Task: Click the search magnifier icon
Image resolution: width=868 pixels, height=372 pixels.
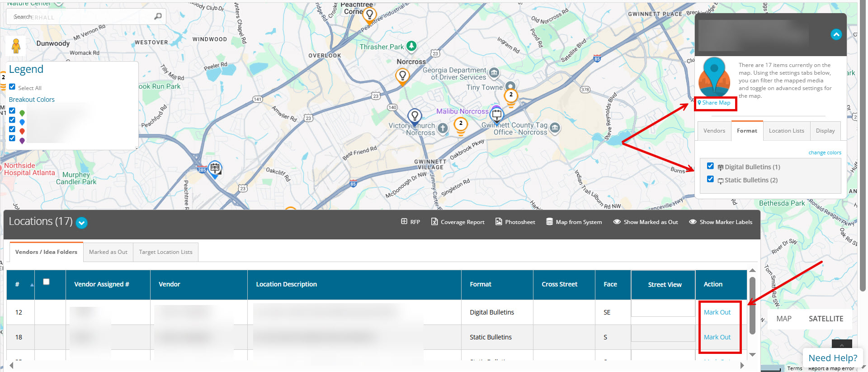Action: [158, 17]
